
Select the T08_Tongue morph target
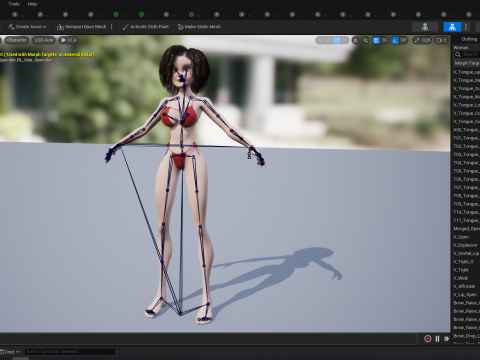[466, 196]
